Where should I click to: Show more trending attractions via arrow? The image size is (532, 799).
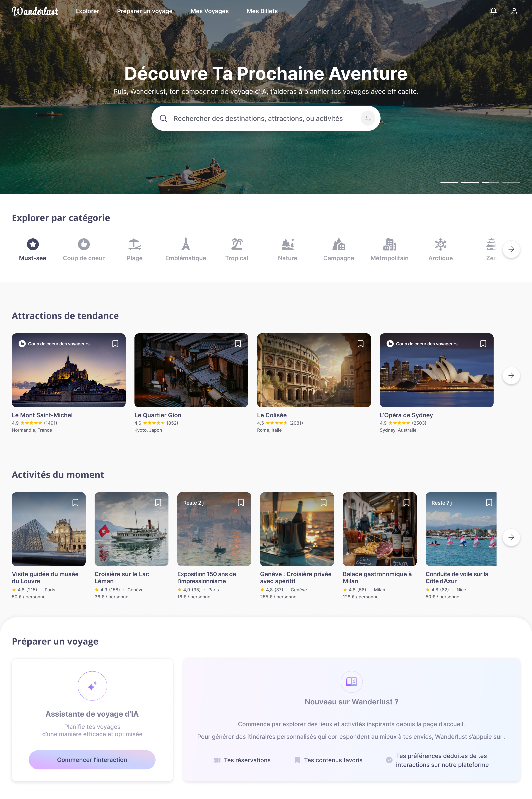(x=511, y=375)
